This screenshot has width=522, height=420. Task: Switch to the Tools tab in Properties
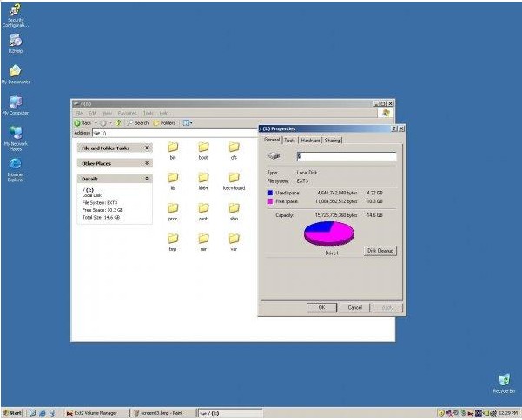coord(289,141)
